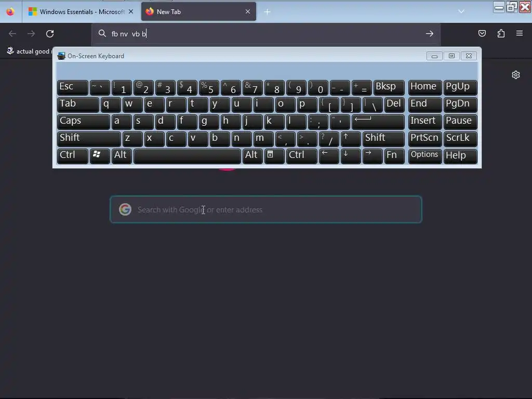Click the right arrow key
This screenshot has height=399, width=532.
pos(372,156)
